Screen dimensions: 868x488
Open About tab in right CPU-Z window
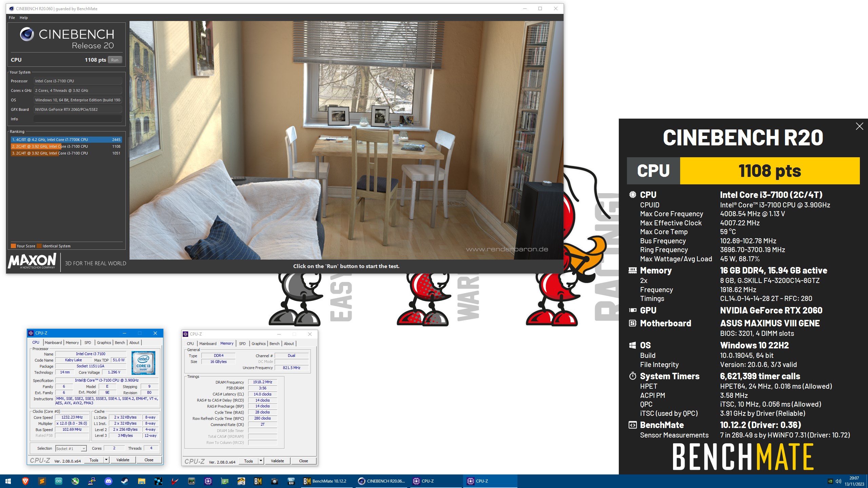pyautogui.click(x=289, y=344)
